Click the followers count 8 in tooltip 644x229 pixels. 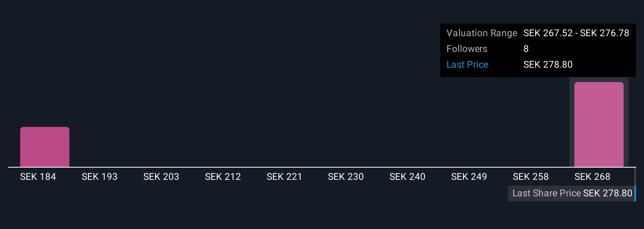pos(526,49)
